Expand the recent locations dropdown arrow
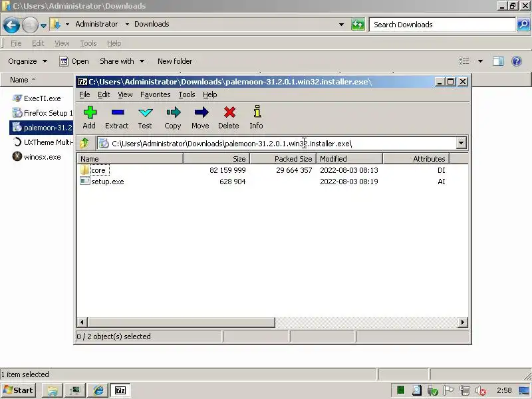This screenshot has height=399, width=532. click(43, 25)
